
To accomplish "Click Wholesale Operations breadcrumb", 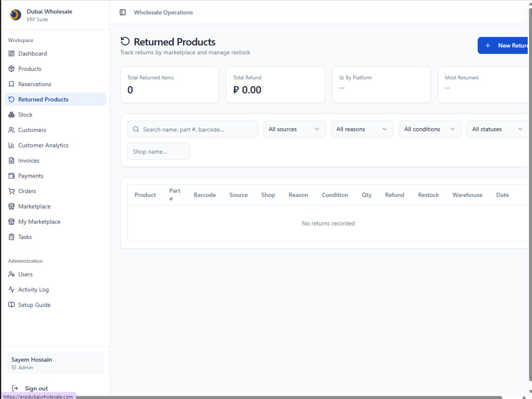I will (163, 12).
